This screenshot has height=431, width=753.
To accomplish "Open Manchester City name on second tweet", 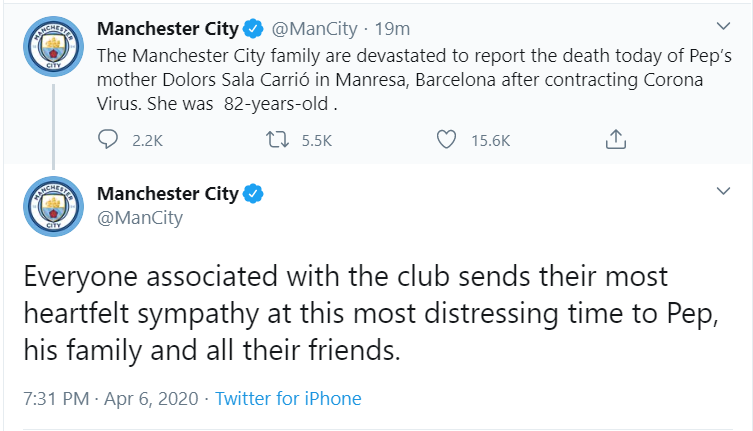I will tap(167, 193).
